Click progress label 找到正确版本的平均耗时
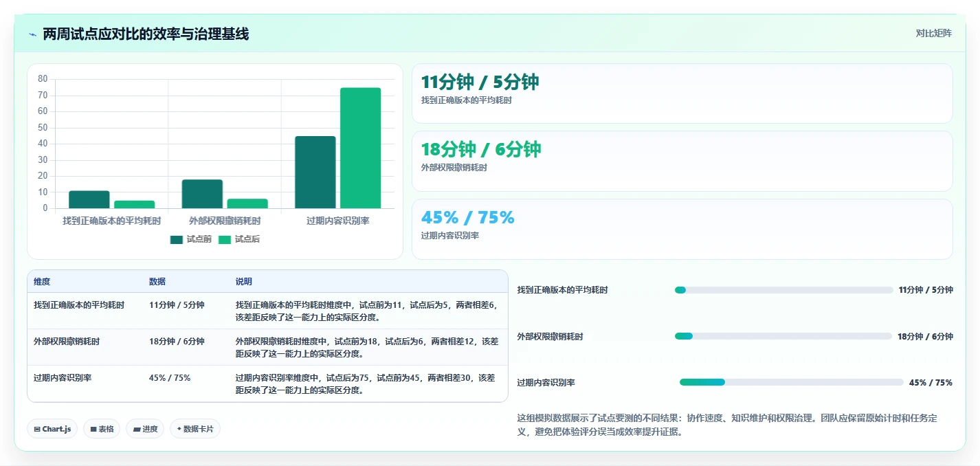Screen dimensions: 980x466 pyautogui.click(x=563, y=290)
